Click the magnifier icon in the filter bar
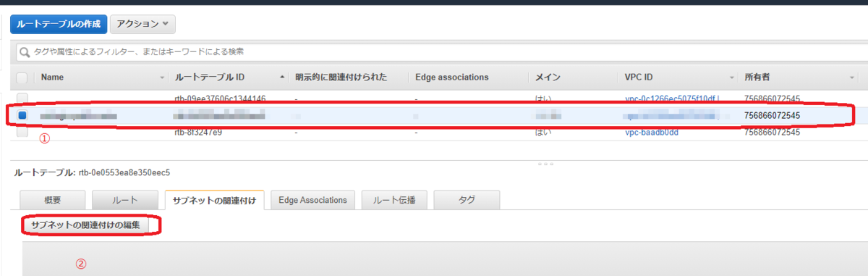This screenshot has height=276, width=868. pos(24,52)
